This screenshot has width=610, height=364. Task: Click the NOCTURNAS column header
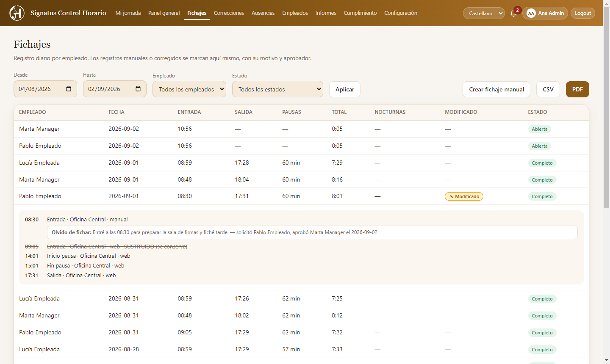[x=390, y=112]
